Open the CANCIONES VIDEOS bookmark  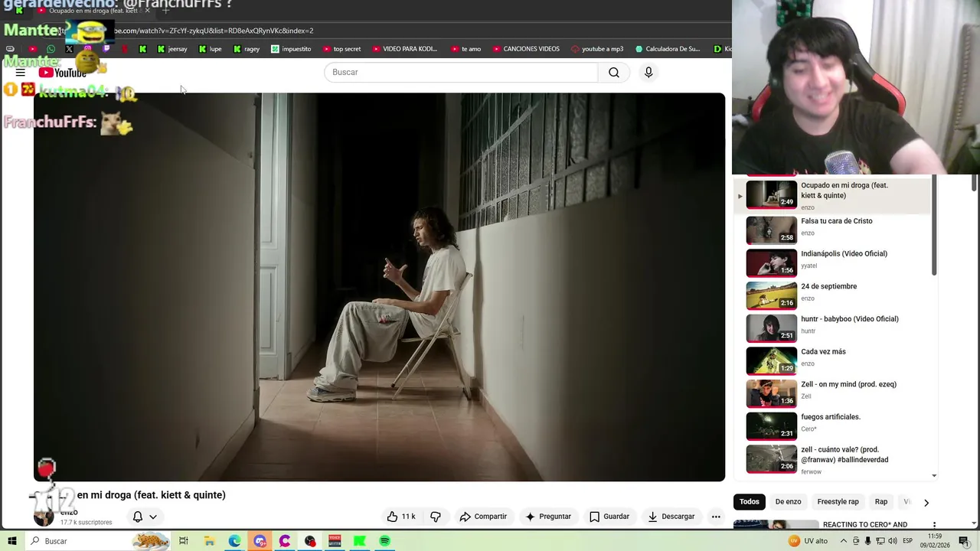pos(526,49)
